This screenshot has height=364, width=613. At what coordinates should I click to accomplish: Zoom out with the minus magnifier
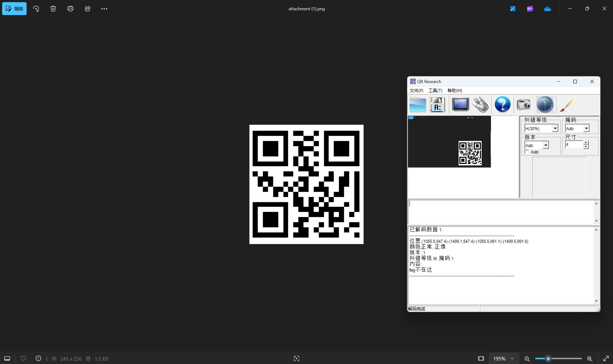527,358
